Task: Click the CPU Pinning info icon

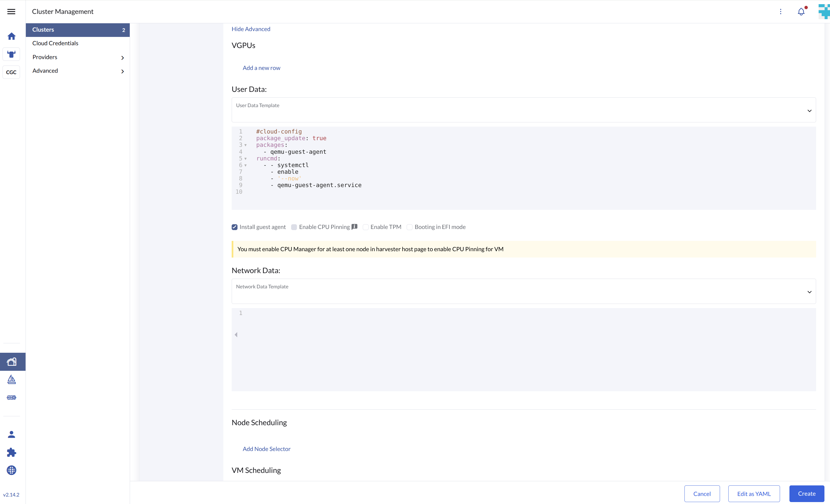Action: coord(354,227)
